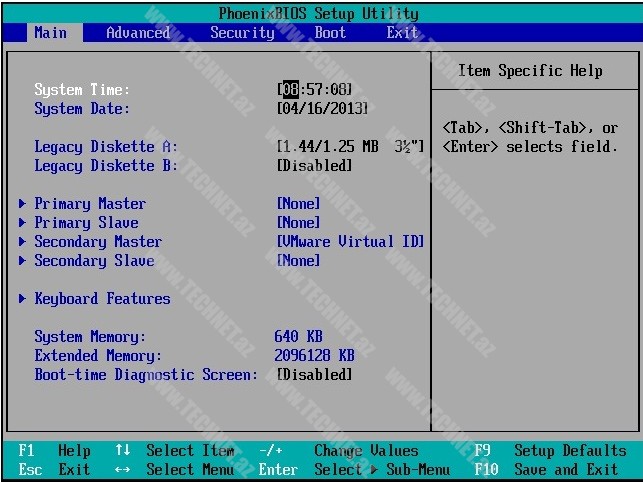Select the Main tab

[x=50, y=32]
